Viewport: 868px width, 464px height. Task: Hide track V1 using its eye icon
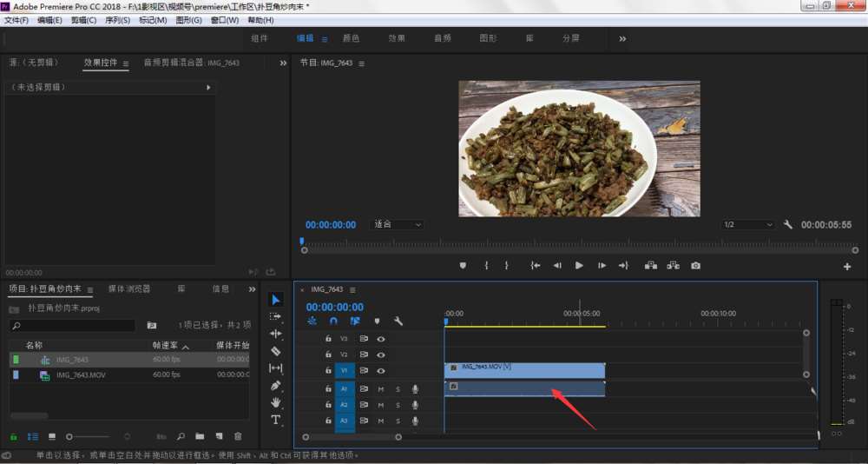click(380, 371)
